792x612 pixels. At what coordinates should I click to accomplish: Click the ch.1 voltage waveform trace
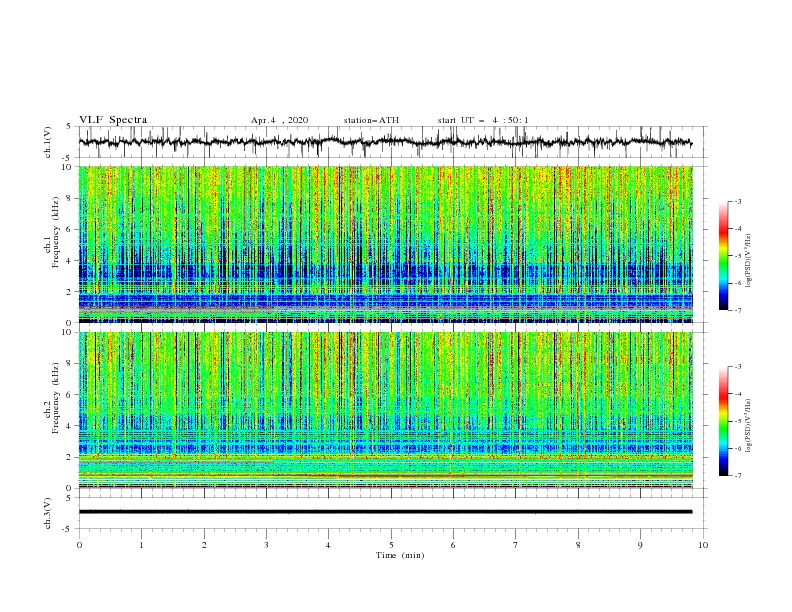click(385, 142)
